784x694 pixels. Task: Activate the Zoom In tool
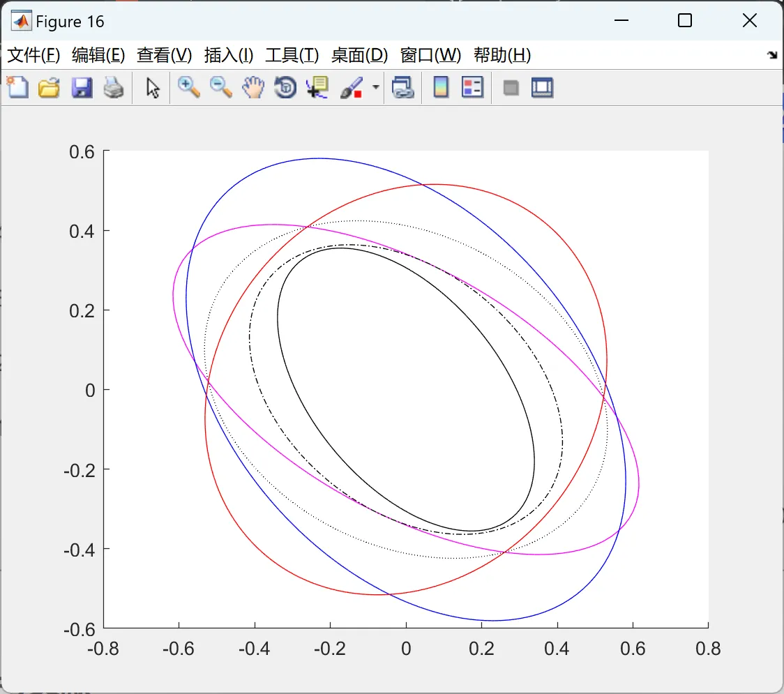pyautogui.click(x=188, y=87)
